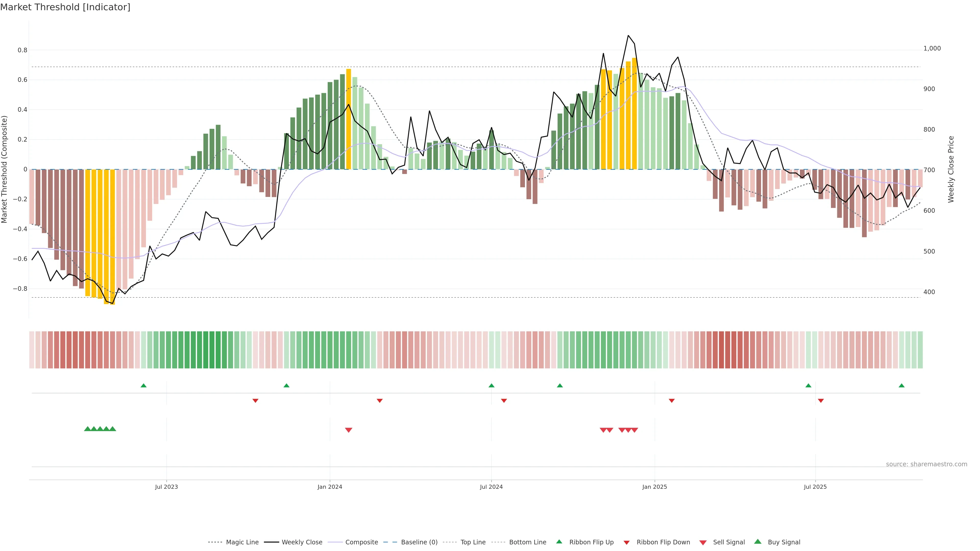The image size is (980, 551).
Task: Click the Ribbon Flip Up legend triangle icon
Action: (x=559, y=542)
